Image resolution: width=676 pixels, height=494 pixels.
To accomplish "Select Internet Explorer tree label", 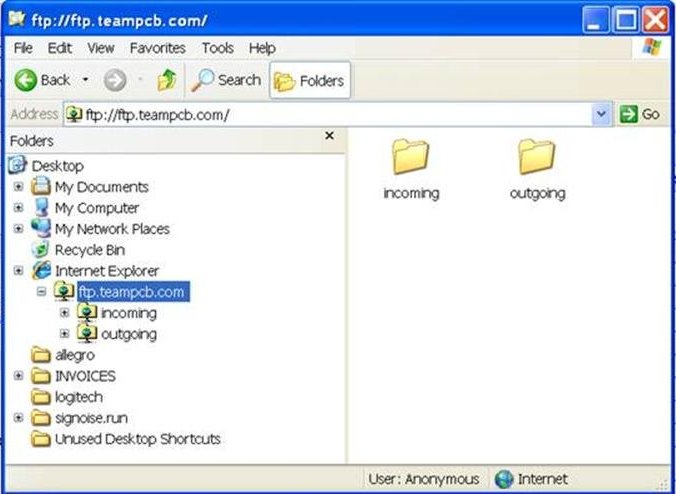I will point(107,271).
